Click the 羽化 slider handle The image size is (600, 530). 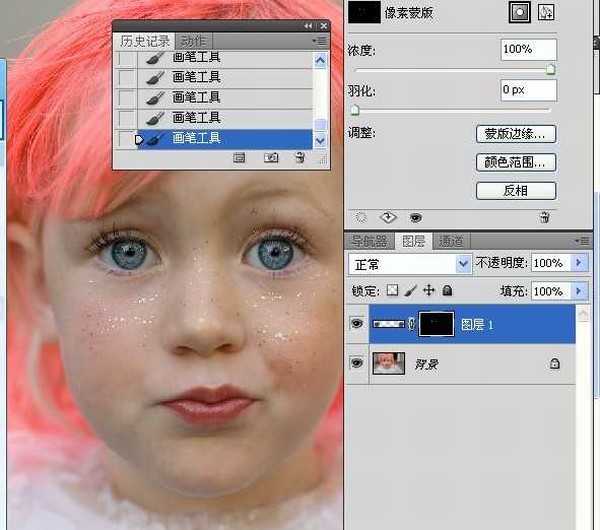355,110
